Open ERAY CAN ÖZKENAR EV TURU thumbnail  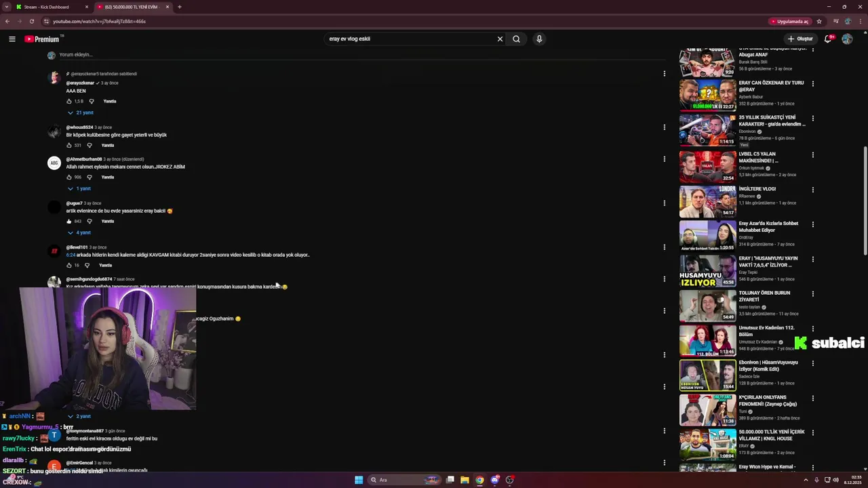pyautogui.click(x=707, y=95)
